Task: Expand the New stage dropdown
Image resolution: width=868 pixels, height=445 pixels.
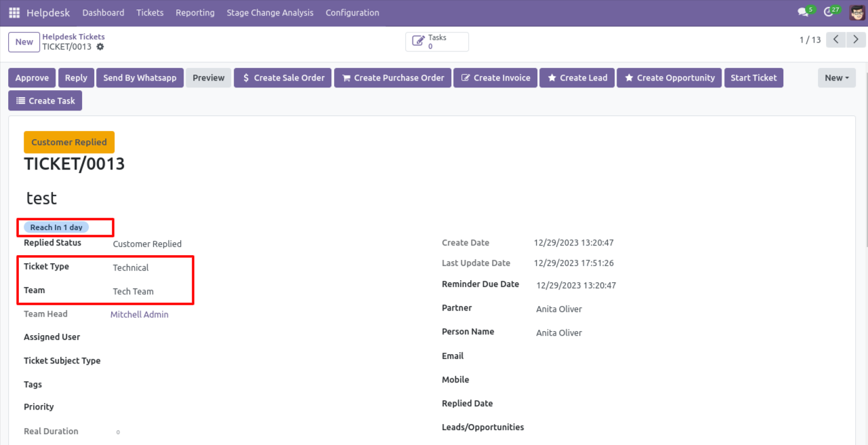Action: pos(837,78)
